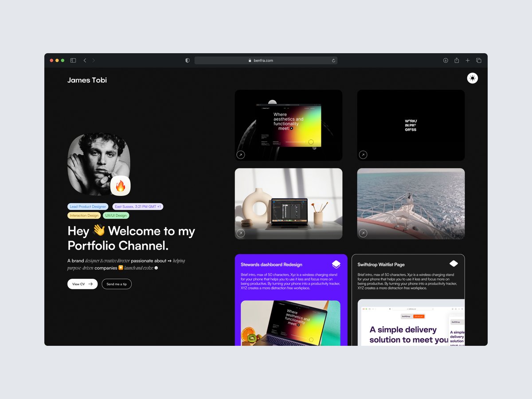This screenshot has height=399, width=532.
Task: Open the gradient aesthetics website thumbnail
Action: [x=289, y=125]
